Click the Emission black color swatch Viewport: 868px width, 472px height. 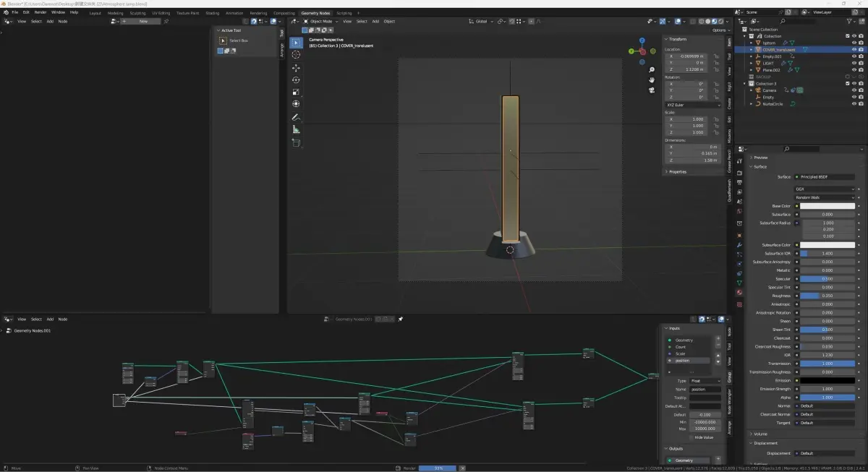pyautogui.click(x=827, y=380)
